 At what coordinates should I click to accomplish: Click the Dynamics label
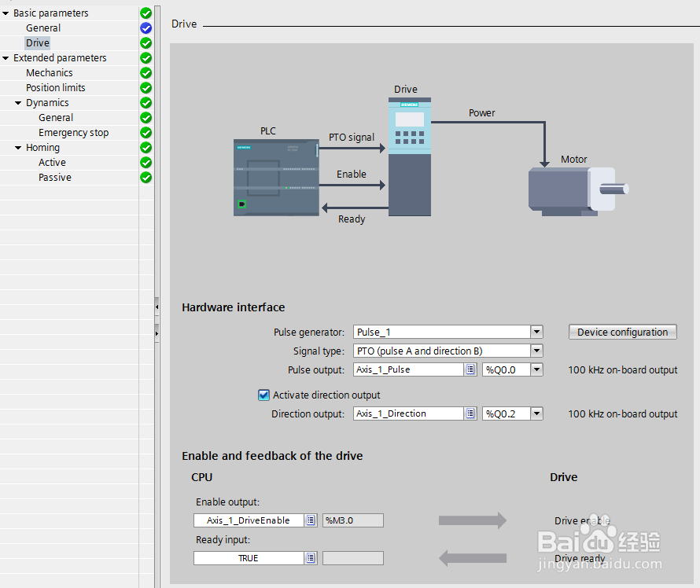point(47,103)
